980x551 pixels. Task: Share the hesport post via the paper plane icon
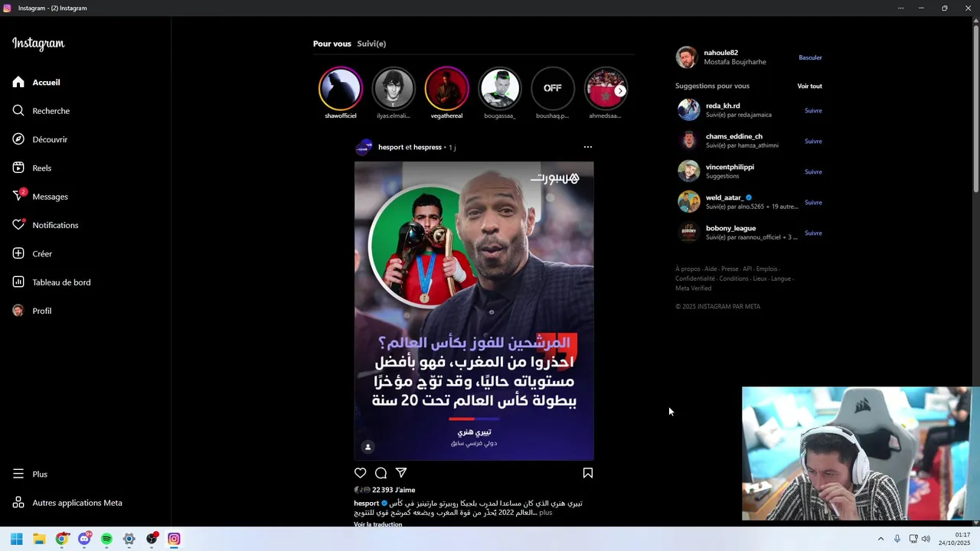pos(401,473)
